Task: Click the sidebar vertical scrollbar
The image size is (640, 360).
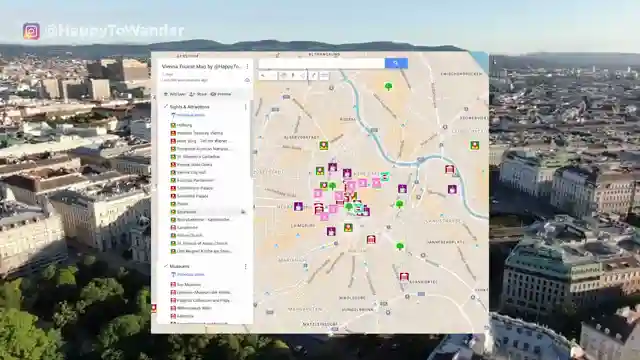Action: pos(251,139)
